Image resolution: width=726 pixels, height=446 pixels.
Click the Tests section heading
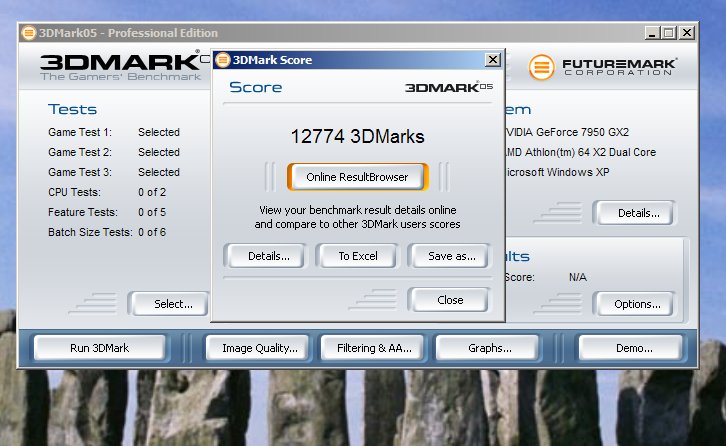click(72, 109)
